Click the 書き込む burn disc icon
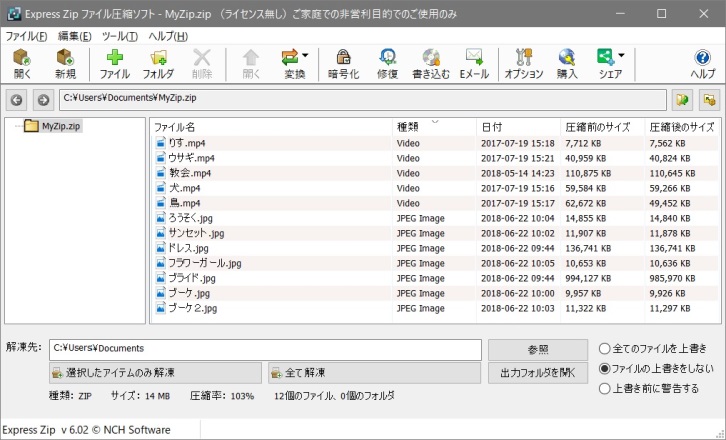Viewport: 726px width, 440px height. 431,63
